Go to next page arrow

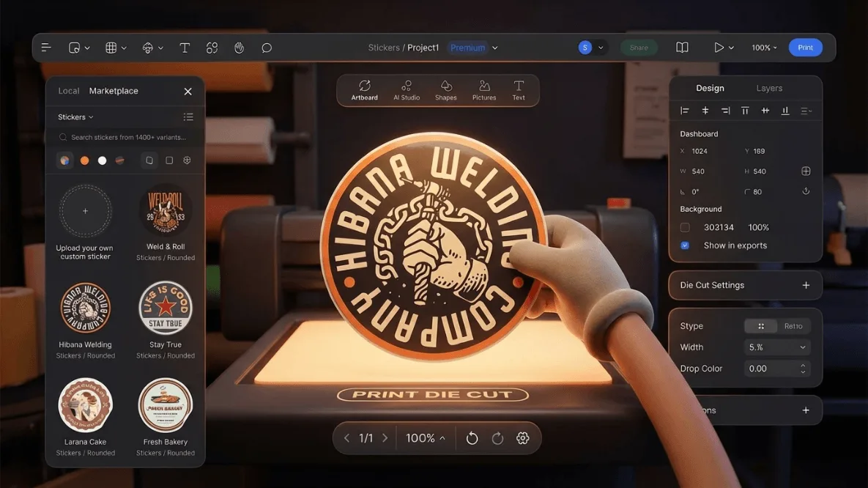[x=385, y=438]
